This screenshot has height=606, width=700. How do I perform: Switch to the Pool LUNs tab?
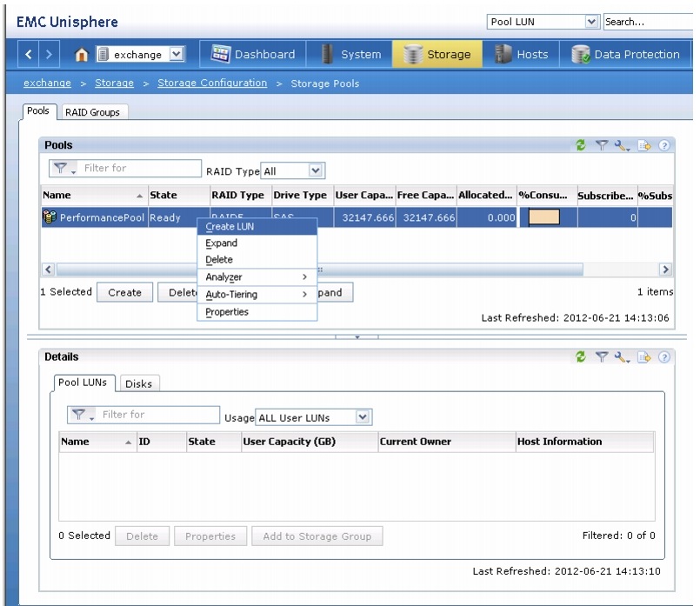click(x=83, y=383)
